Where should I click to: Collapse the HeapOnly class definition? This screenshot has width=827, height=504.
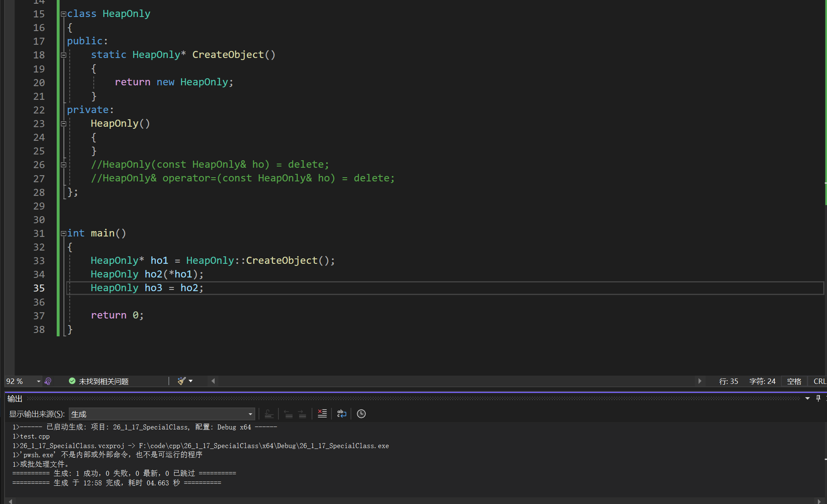click(x=63, y=14)
